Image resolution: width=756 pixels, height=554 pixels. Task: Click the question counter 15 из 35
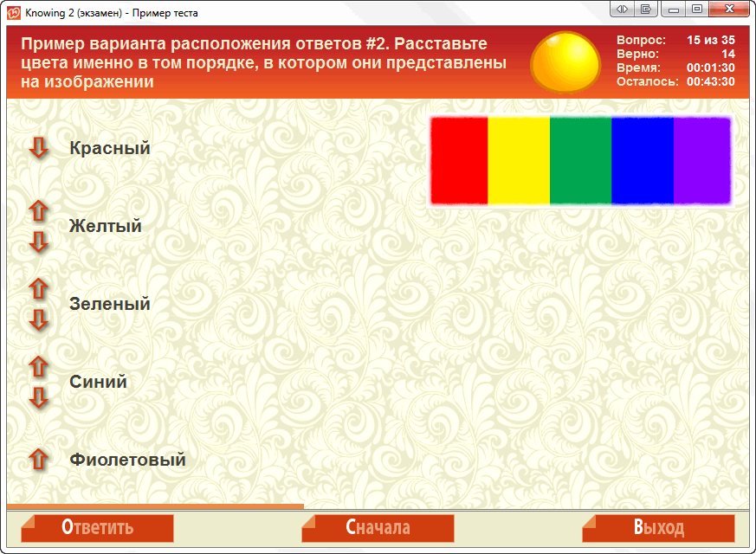[711, 40]
